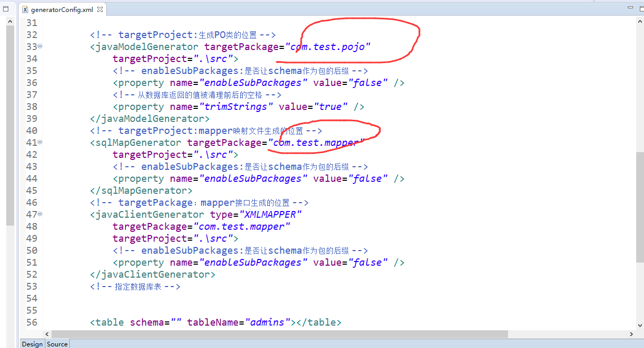Click the horizontal scrollbar right arrow
This screenshot has width=644, height=348.
click(x=631, y=334)
